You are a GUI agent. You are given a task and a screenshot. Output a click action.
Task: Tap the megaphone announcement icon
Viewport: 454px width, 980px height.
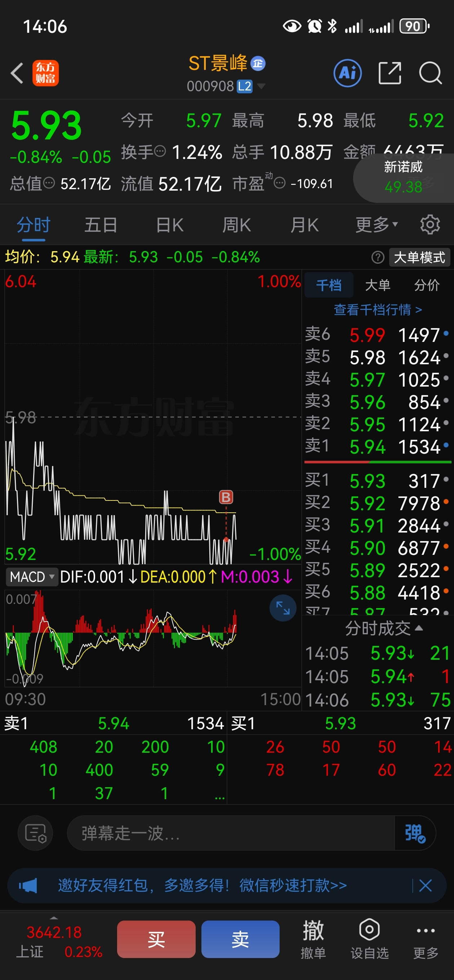click(28, 886)
